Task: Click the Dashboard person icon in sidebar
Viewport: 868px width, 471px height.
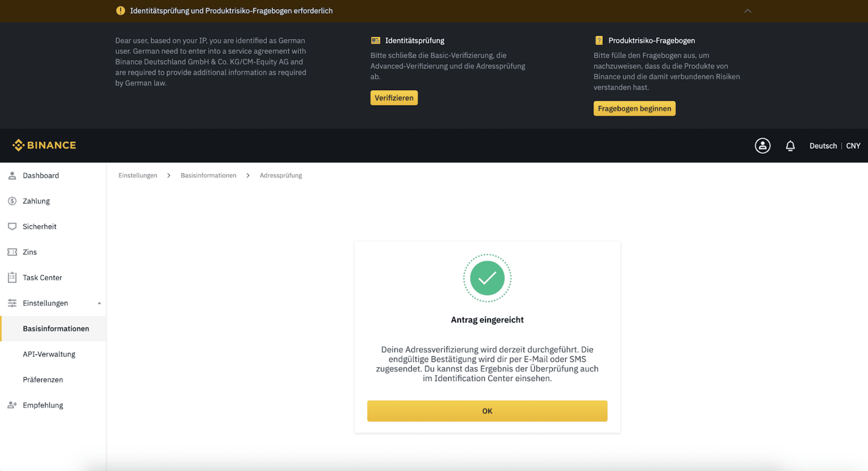Action: click(x=12, y=176)
